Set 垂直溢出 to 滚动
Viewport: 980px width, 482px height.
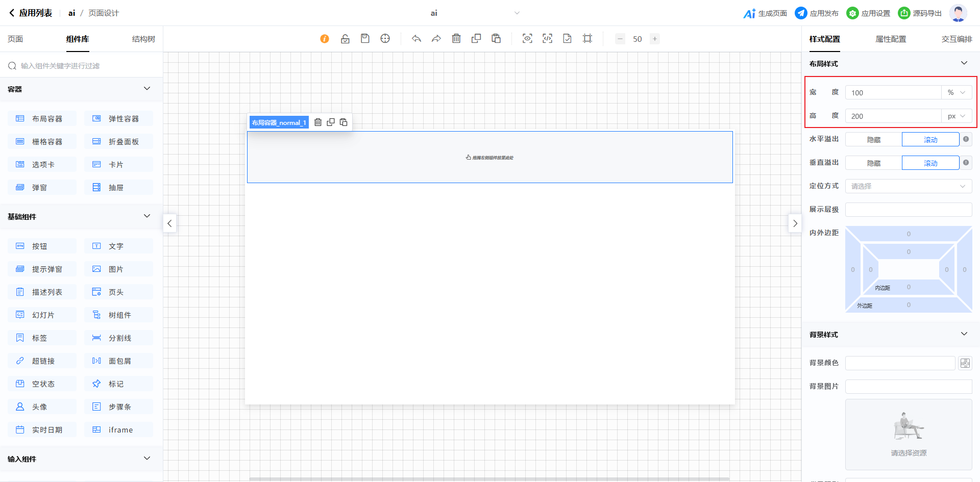(x=930, y=163)
